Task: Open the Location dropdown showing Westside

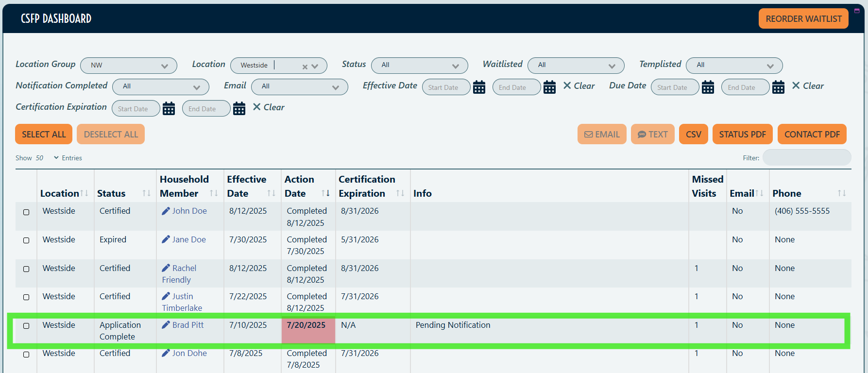Action: 278,66
